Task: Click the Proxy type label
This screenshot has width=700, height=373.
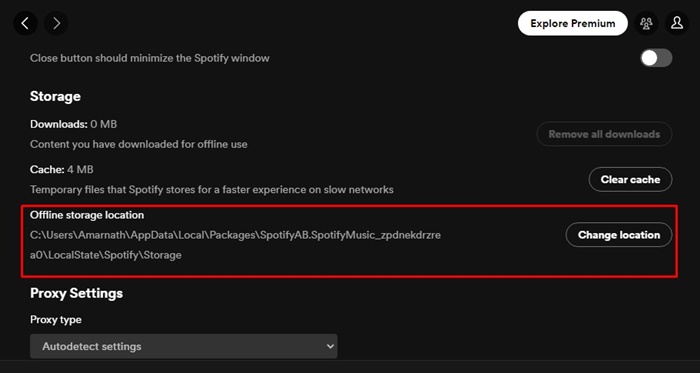Action: (56, 320)
